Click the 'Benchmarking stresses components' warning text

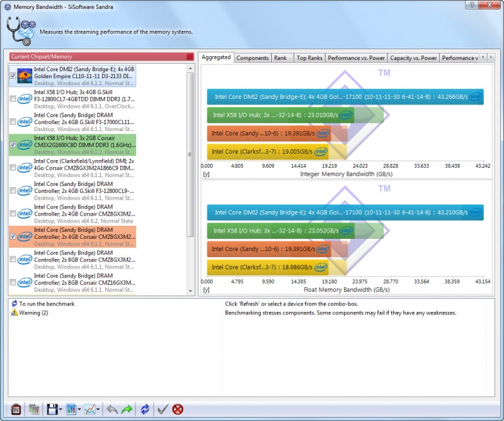[340, 313]
